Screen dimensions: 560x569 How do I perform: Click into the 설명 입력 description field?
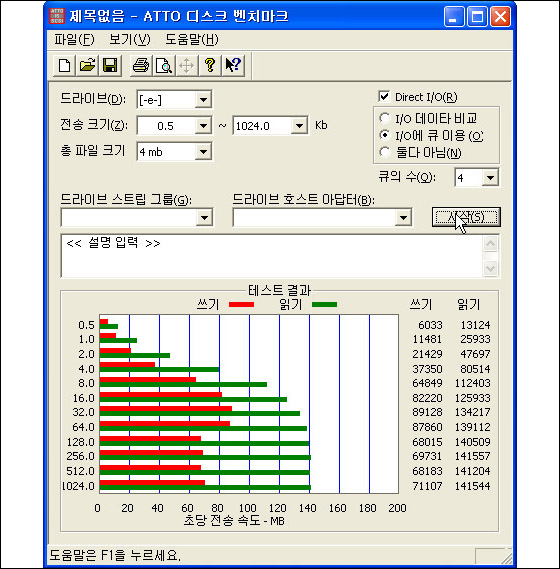click(272, 256)
